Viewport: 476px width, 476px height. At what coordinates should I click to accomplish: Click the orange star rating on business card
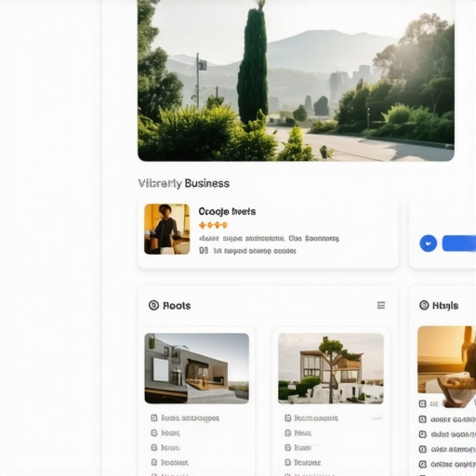[x=213, y=225]
